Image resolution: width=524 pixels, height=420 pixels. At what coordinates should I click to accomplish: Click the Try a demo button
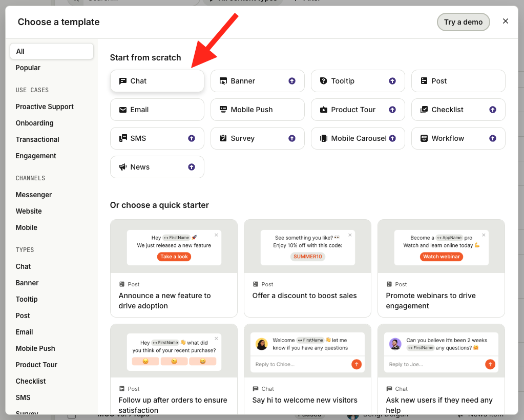[463, 22]
